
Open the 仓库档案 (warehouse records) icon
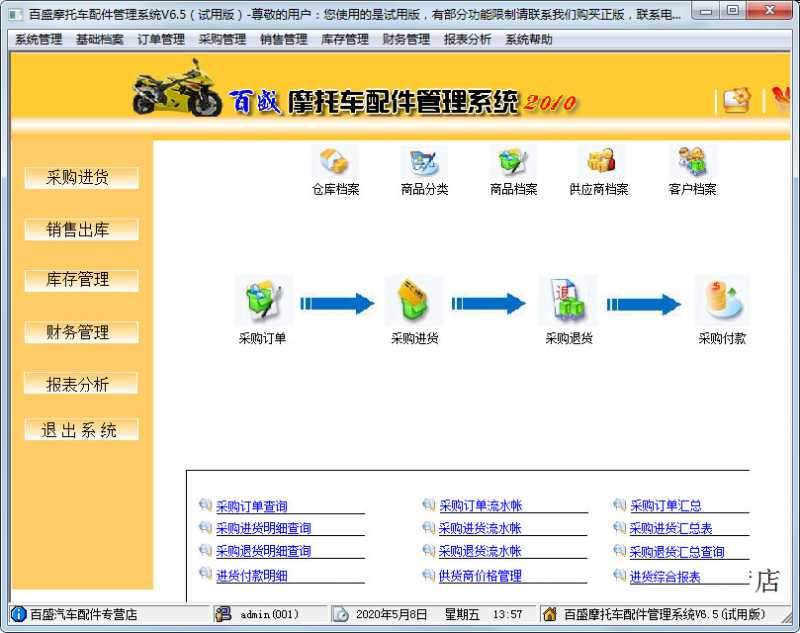333,165
